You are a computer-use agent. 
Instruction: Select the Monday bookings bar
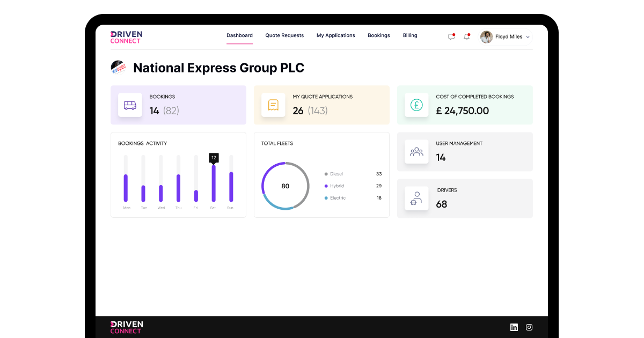126,188
